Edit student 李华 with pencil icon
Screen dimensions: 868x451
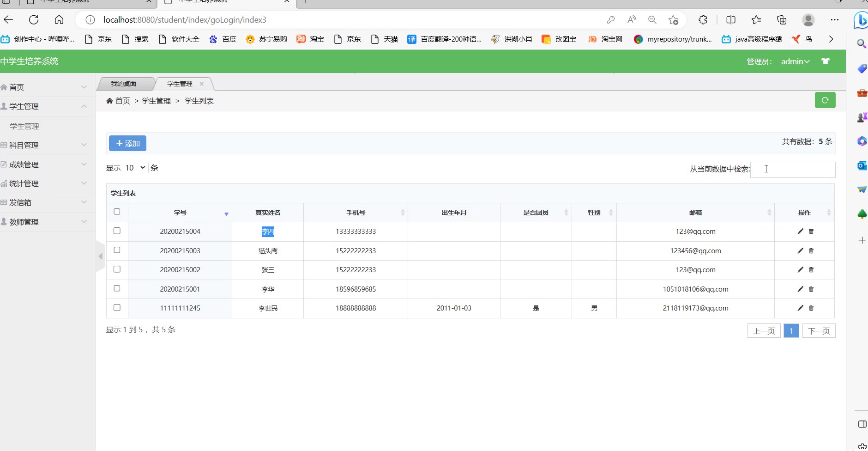(800, 289)
